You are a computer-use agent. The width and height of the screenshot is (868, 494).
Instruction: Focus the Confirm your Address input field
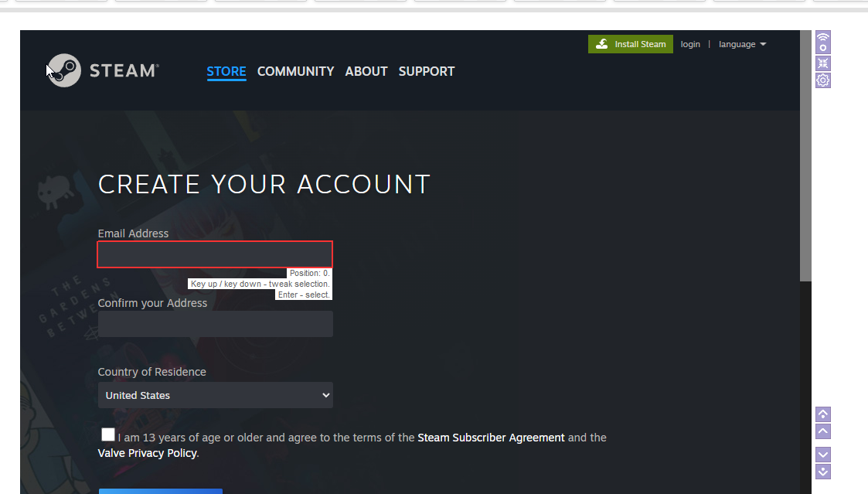[x=216, y=323]
